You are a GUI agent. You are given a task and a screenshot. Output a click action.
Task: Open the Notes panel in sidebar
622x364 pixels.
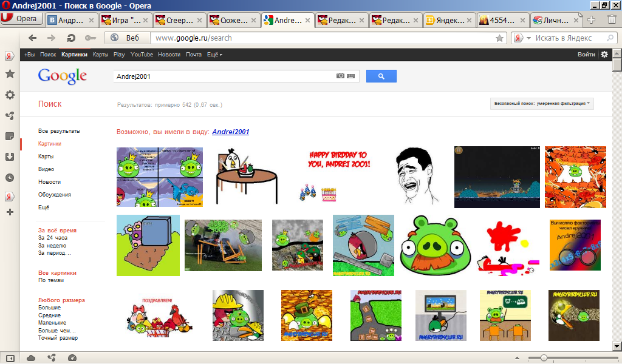(x=10, y=136)
